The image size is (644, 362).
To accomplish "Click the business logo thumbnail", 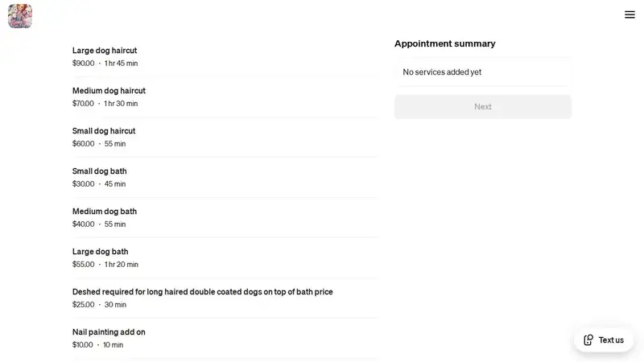I will (20, 16).
